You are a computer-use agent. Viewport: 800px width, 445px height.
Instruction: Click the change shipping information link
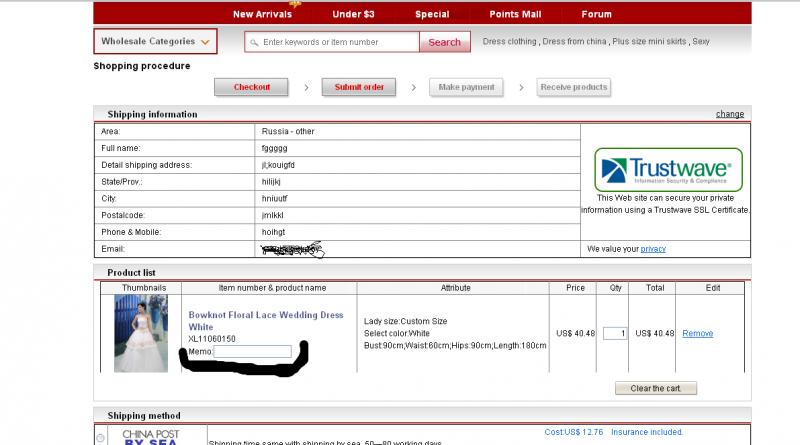point(729,114)
